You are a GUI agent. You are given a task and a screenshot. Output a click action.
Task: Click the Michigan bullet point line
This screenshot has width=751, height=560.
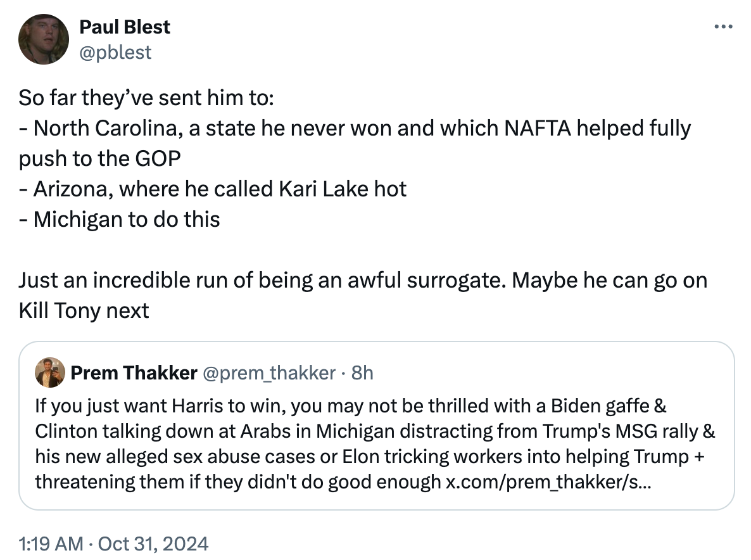click(118, 219)
